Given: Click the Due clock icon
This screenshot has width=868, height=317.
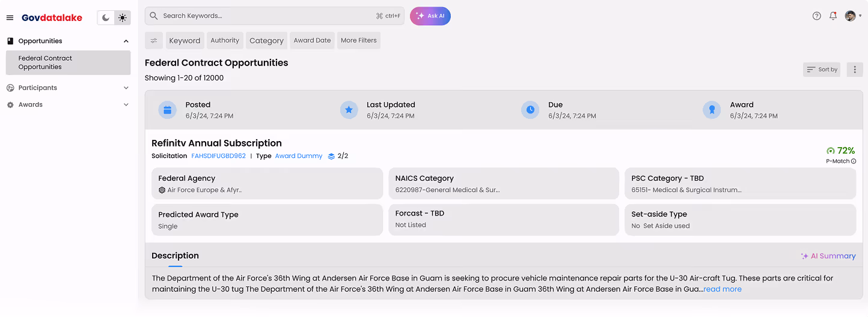Looking at the screenshot, I should tap(530, 110).
